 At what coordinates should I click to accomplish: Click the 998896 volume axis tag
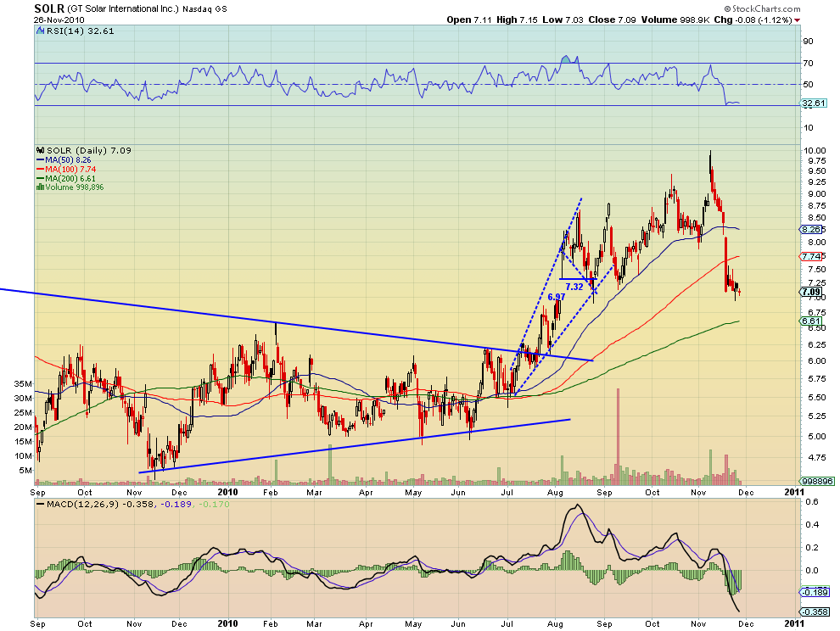[817, 481]
